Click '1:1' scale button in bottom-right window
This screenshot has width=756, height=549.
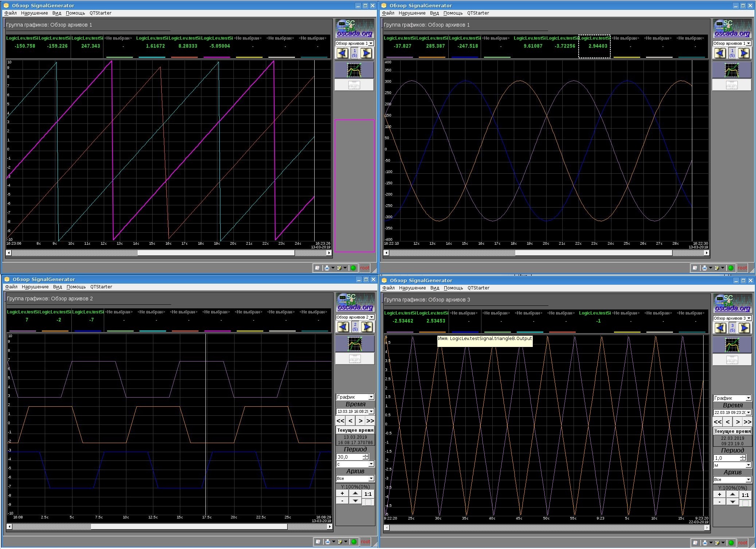(745, 495)
